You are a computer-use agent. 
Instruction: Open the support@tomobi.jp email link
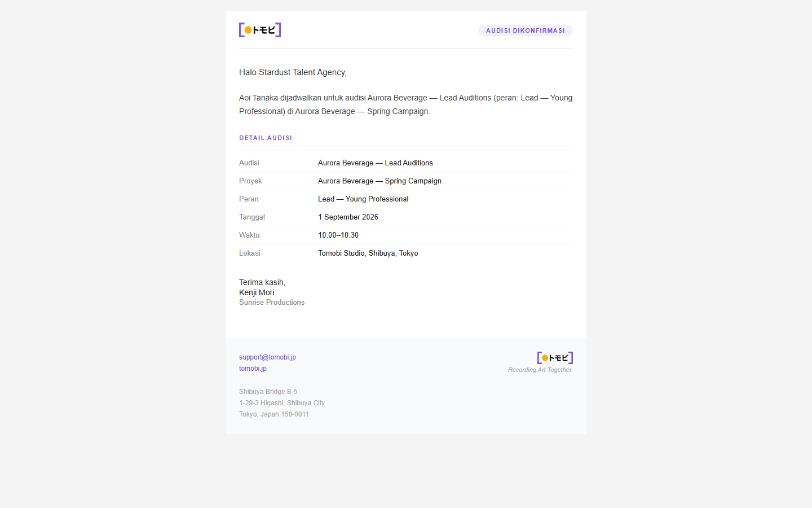coord(267,357)
